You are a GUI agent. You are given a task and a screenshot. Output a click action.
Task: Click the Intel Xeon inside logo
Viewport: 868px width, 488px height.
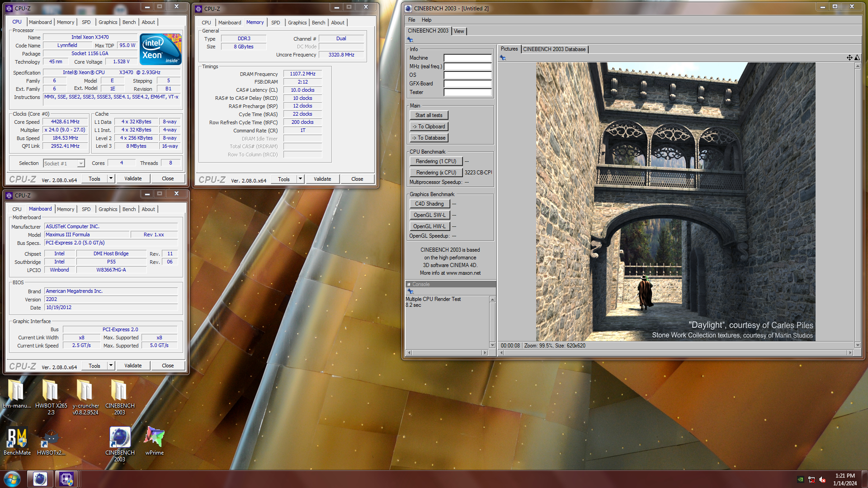coord(160,49)
